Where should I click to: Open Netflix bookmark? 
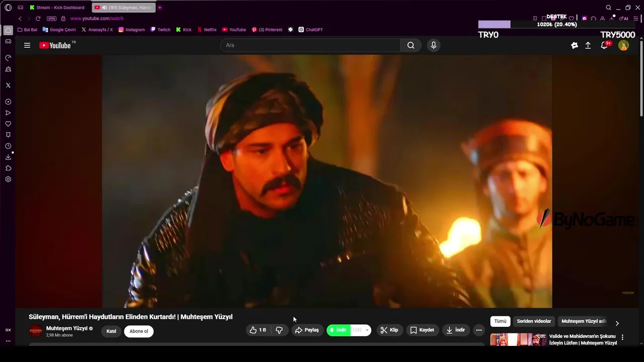[207, 30]
